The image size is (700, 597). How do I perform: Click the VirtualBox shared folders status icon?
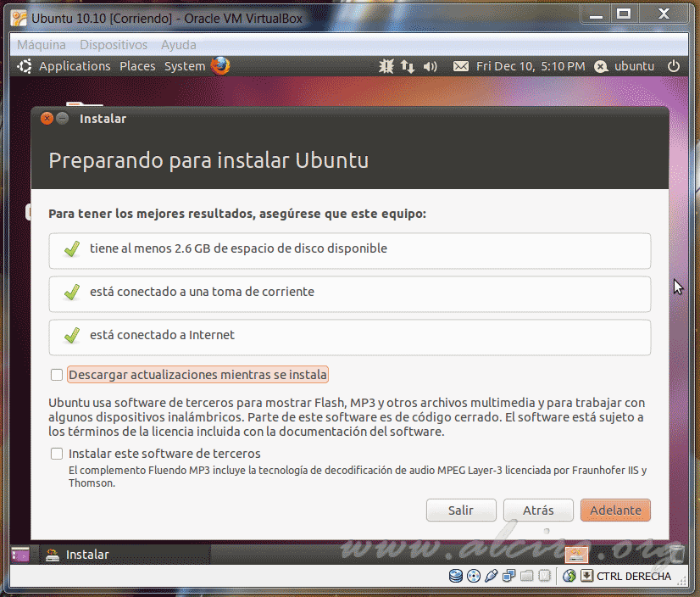[527, 576]
